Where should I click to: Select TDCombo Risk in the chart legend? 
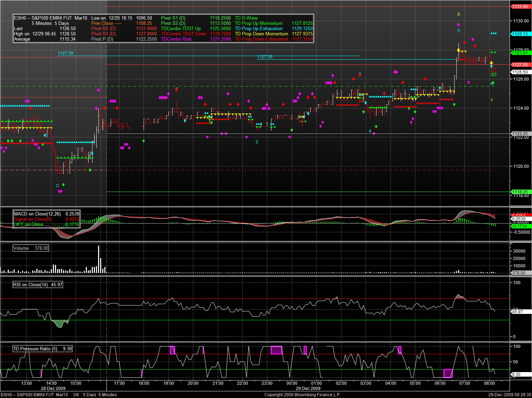pyautogui.click(x=176, y=39)
